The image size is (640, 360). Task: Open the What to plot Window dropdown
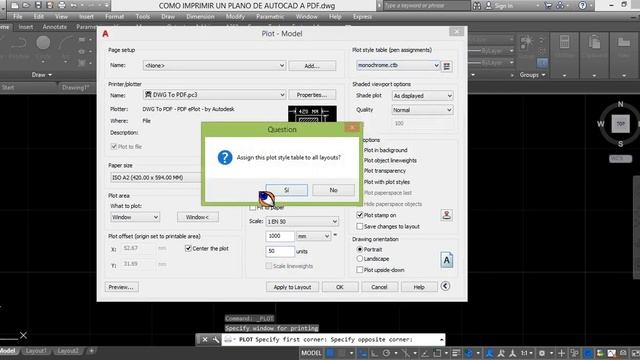[x=135, y=217]
